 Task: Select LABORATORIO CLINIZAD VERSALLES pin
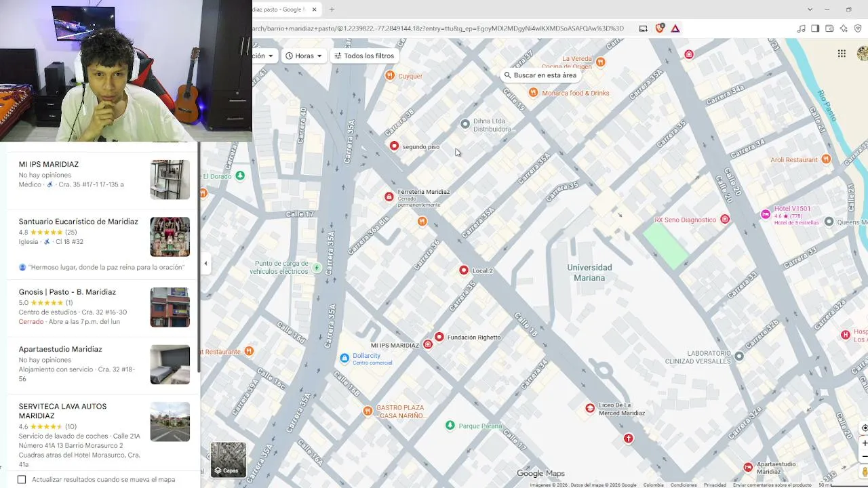(x=739, y=356)
